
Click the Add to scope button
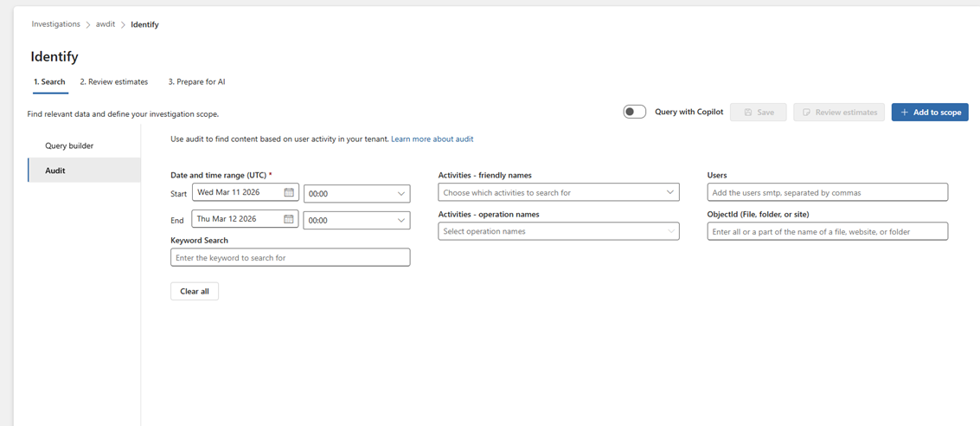(x=930, y=112)
